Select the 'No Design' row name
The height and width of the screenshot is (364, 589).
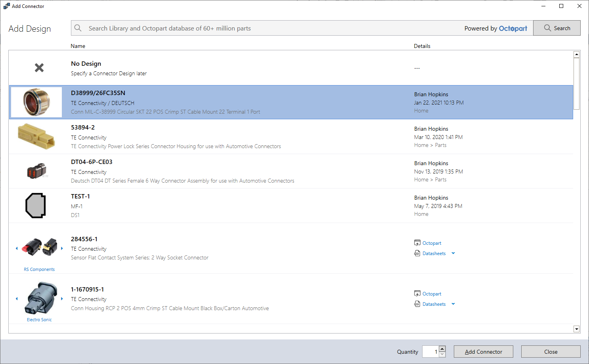pyautogui.click(x=86, y=64)
